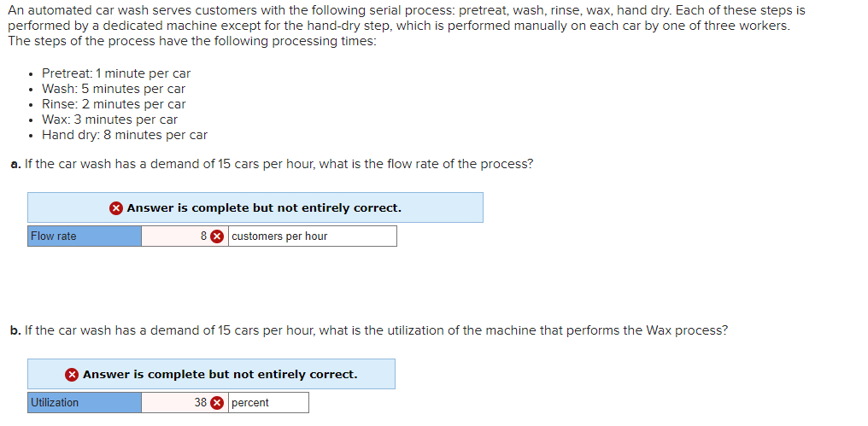This screenshot has width=868, height=426.
Task: Select the Flow rate answer field containing 8
Action: point(185,236)
